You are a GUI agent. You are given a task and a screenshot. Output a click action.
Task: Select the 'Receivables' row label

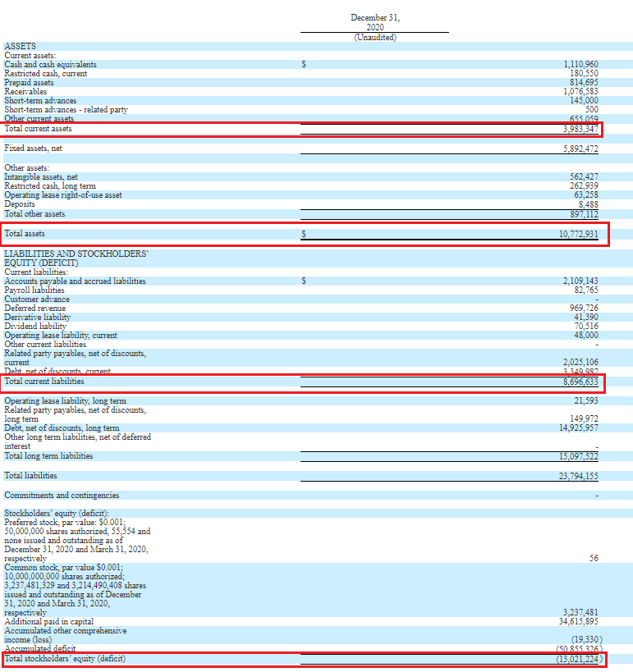pos(25,91)
